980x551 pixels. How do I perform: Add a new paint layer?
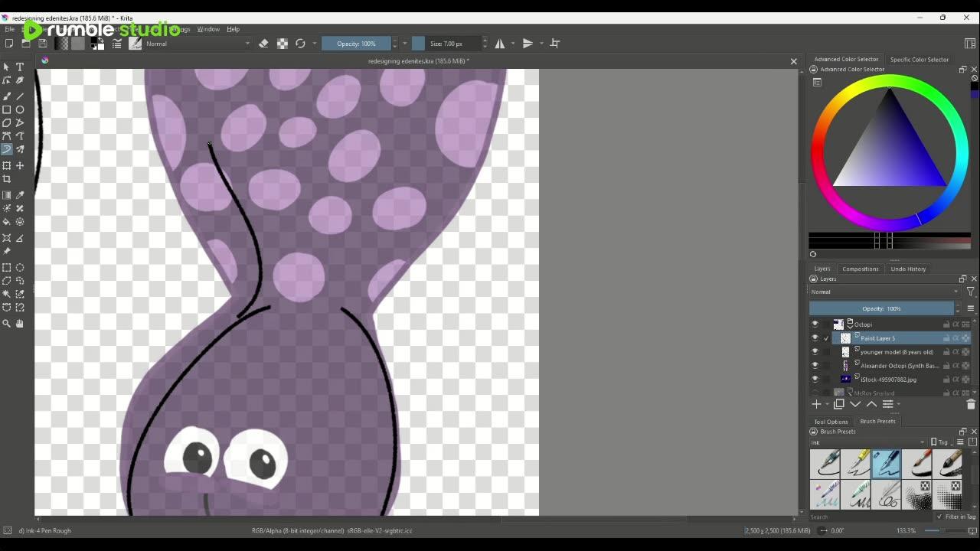pyautogui.click(x=816, y=404)
